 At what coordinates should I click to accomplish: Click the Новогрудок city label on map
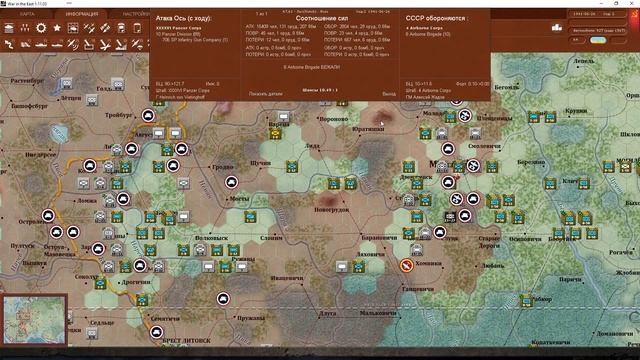(x=331, y=209)
